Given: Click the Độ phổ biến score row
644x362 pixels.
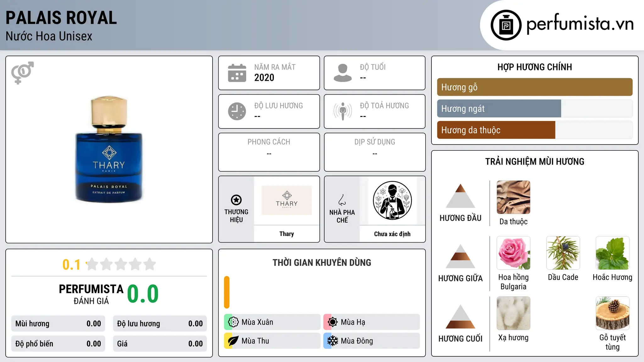Looking at the screenshot, I should click(x=58, y=344).
